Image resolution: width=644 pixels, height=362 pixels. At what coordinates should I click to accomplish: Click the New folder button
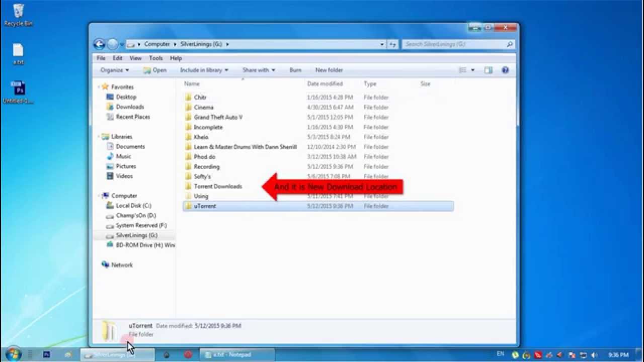pos(329,70)
